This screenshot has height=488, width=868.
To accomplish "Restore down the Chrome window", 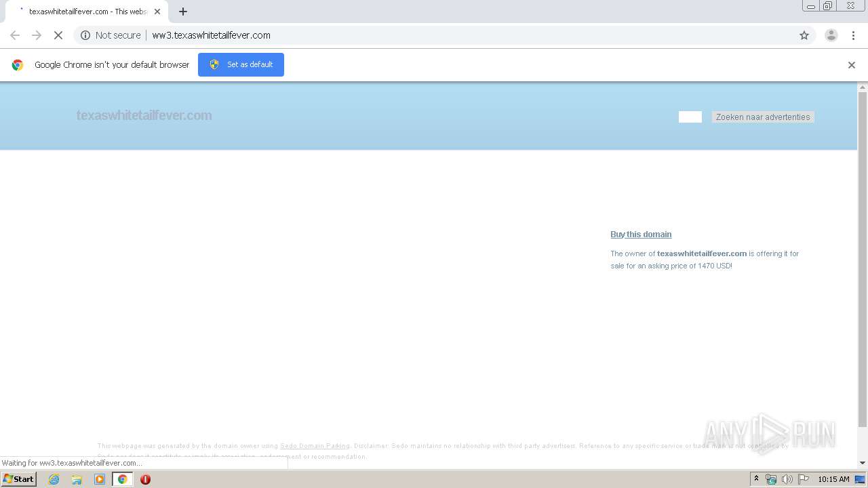I will point(828,6).
